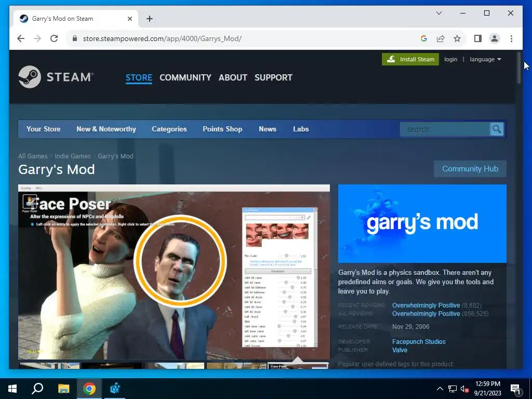
Task: Click Chrome icon in taskbar
Action: tap(89, 389)
